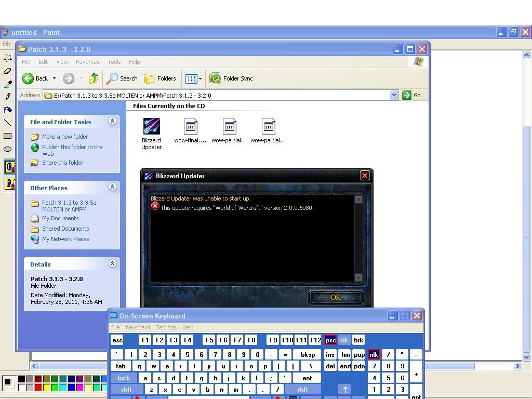Viewport: 532px width, 399px height.
Task: Click the Folder Sync toolbar button
Action: 231,78
